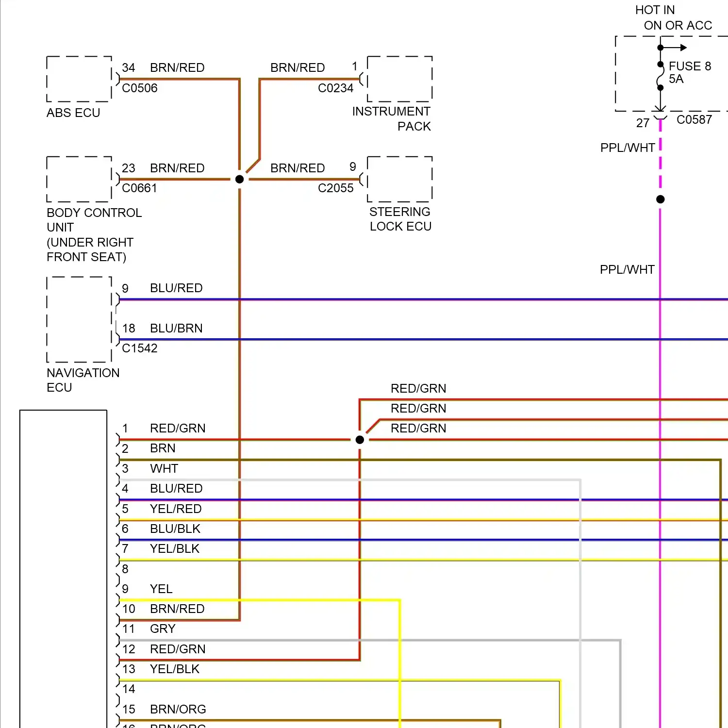This screenshot has width=728, height=728.
Task: Click connector label 'C0234'
Action: 336,88
